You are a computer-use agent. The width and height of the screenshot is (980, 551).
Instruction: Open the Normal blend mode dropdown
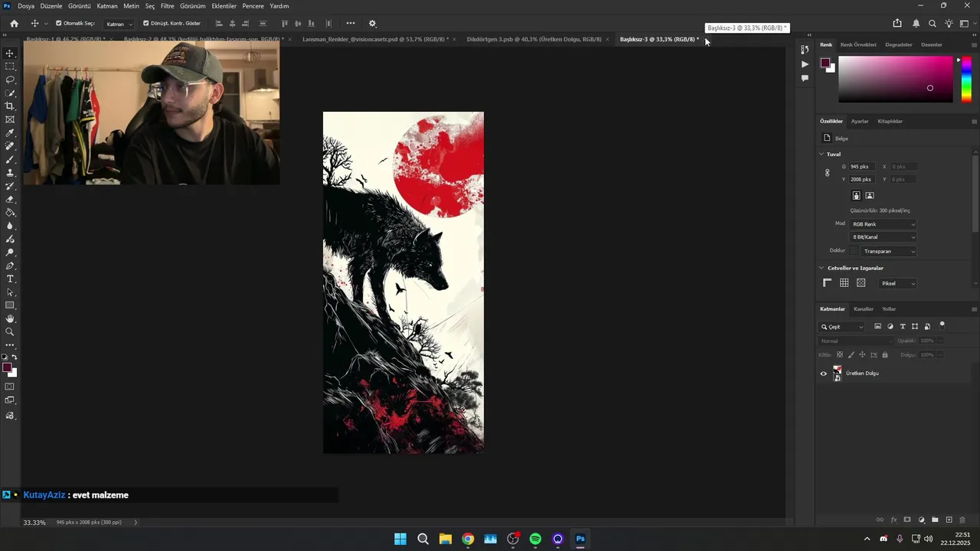tap(855, 341)
